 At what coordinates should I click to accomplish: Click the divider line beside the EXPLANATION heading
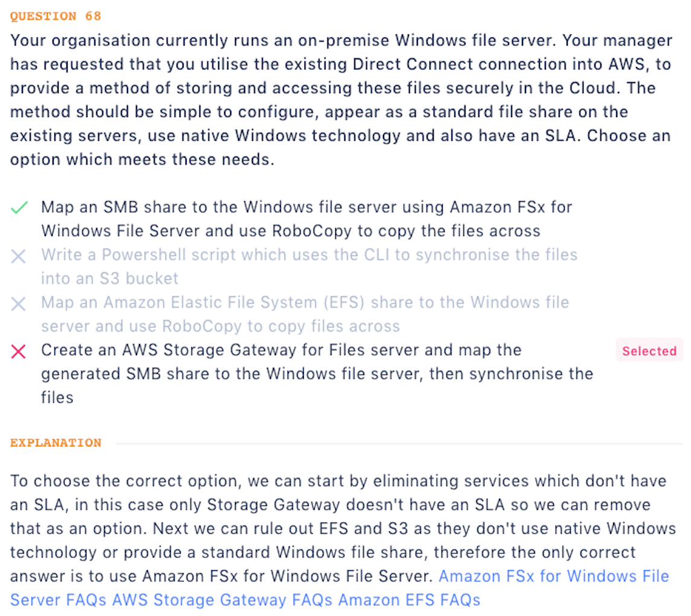click(399, 443)
